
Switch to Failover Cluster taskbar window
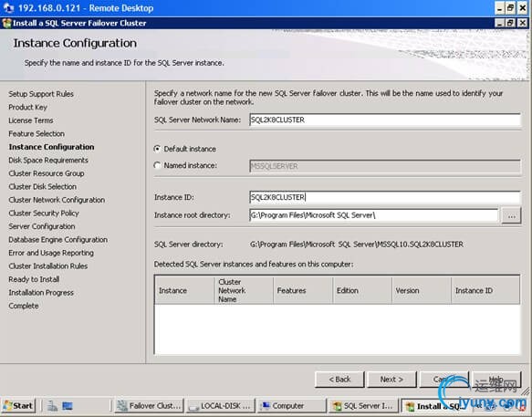click(x=149, y=406)
